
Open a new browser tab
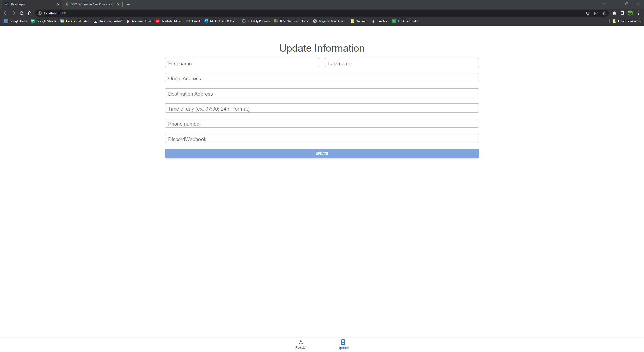[128, 4]
